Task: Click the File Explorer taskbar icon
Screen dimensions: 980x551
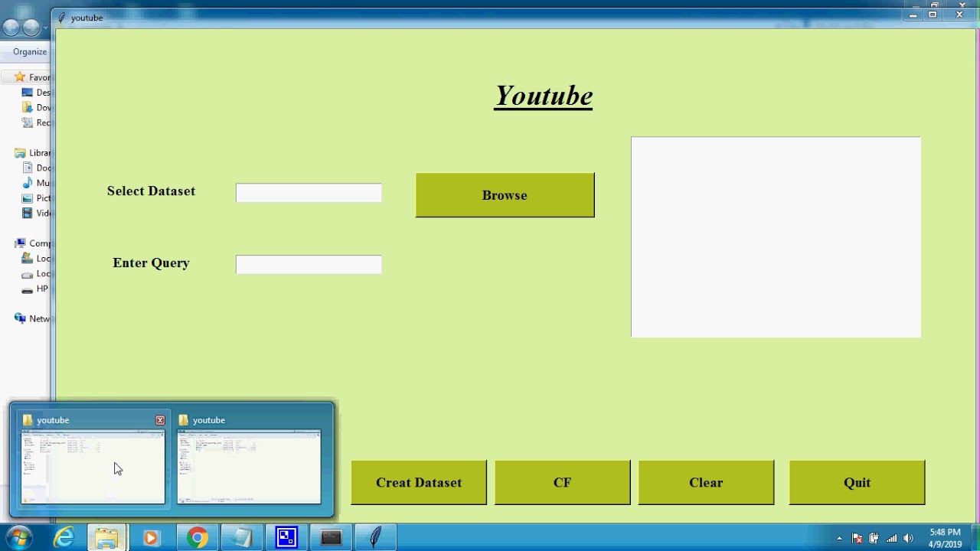Action: 106,538
